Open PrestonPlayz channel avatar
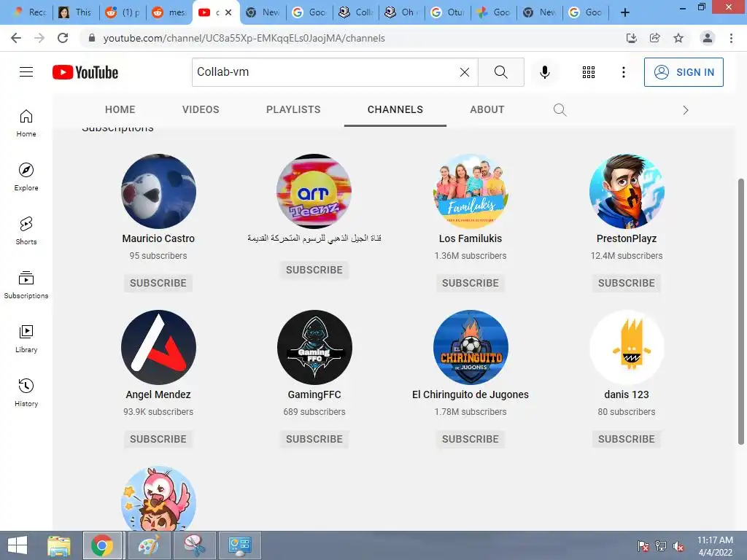This screenshot has height=560, width=747. (x=627, y=191)
